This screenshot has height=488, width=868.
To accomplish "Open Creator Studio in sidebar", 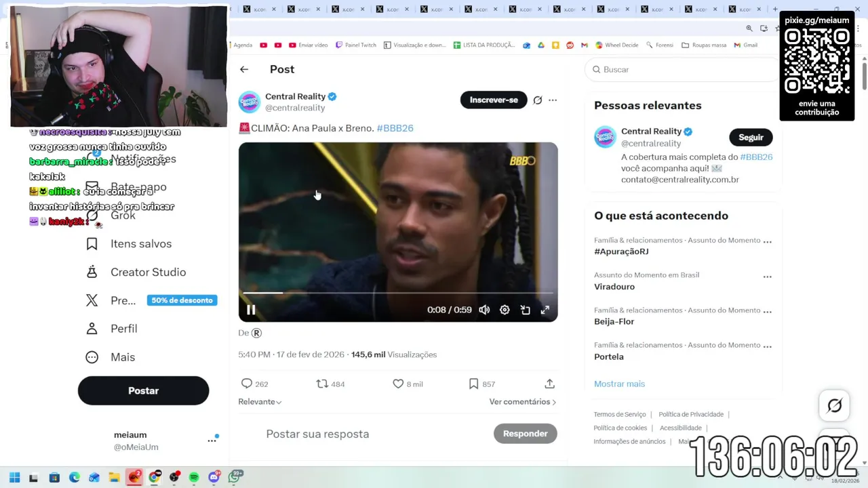I will (136, 272).
